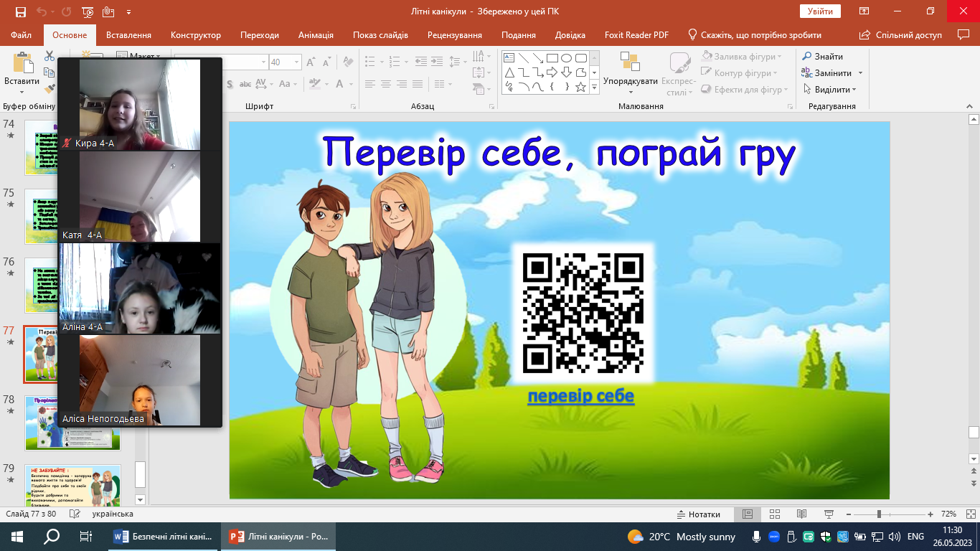Select the oval shape in shapes gallery

point(566,58)
